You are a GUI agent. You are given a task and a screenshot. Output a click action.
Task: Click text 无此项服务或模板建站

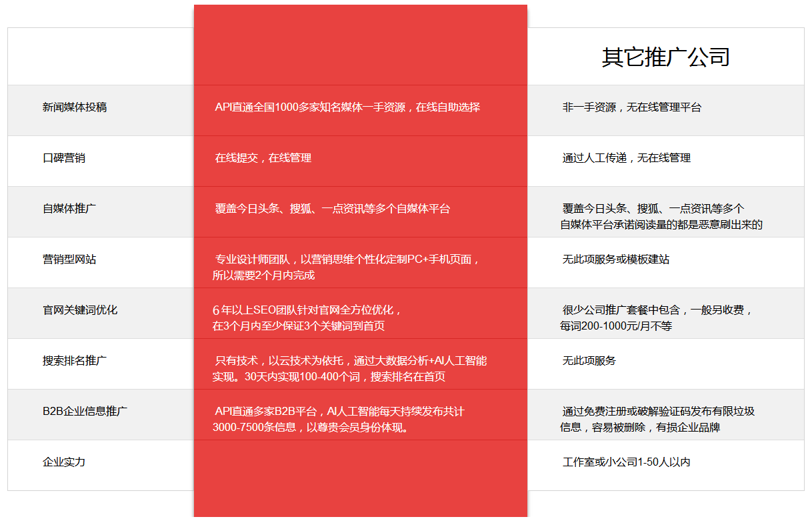click(x=616, y=259)
